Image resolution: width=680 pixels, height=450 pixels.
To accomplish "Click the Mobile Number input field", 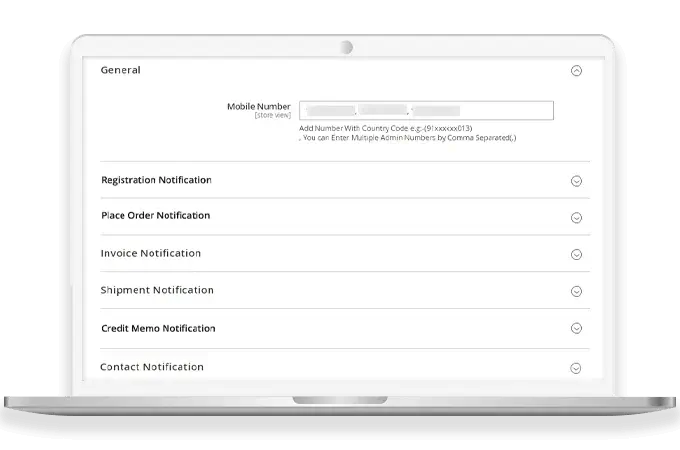I will click(x=426, y=110).
